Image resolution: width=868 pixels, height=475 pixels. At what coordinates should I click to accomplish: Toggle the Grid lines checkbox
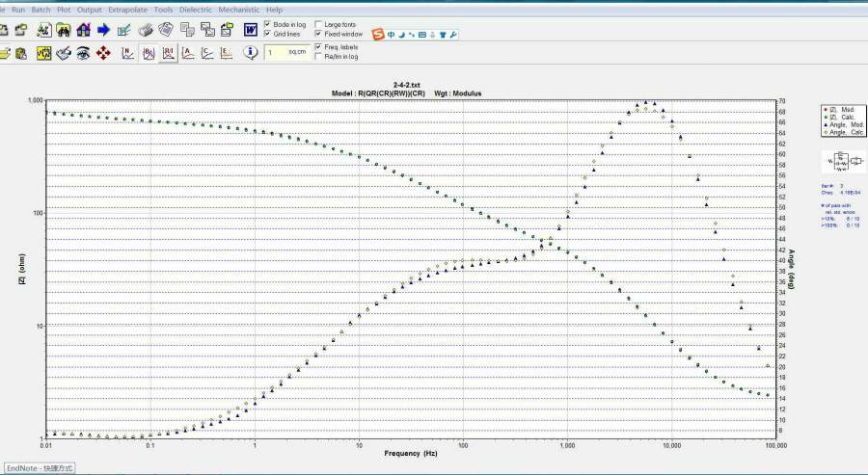(267, 34)
